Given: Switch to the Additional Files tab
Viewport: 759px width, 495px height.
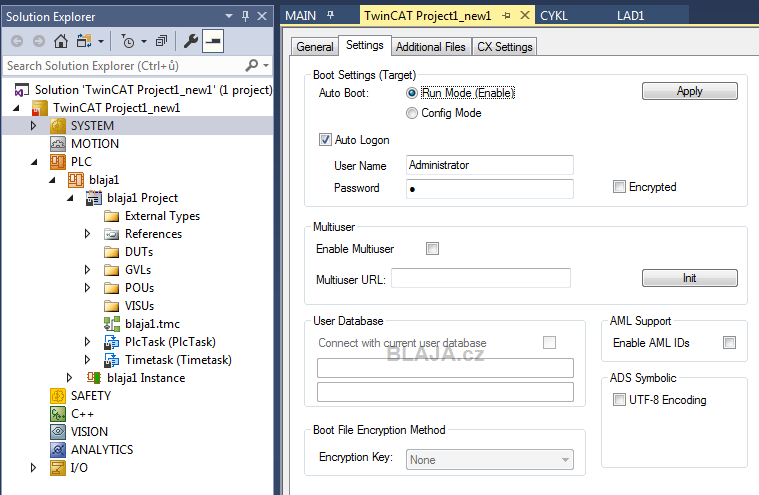Looking at the screenshot, I should click(x=430, y=47).
